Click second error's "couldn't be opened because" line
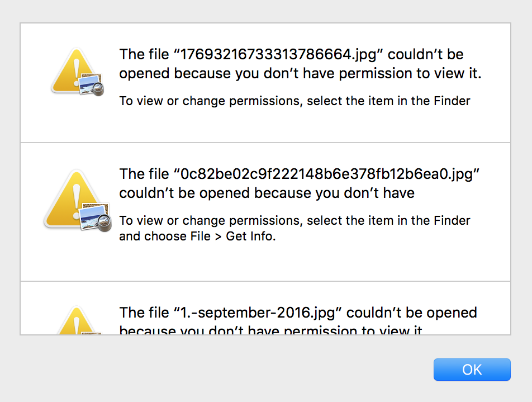The height and width of the screenshot is (402, 532). click(x=267, y=193)
